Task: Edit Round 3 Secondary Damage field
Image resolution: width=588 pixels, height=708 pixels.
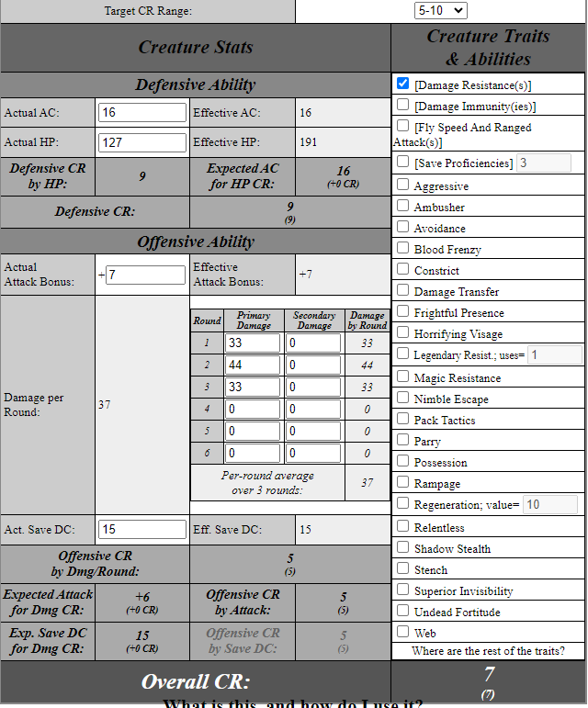Action: [x=313, y=387]
